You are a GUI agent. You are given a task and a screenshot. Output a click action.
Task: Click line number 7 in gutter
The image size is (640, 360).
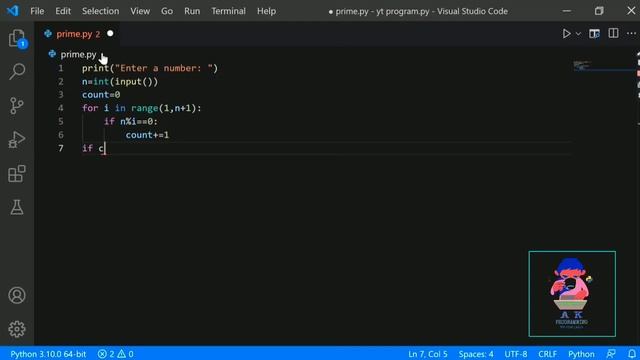coord(61,148)
